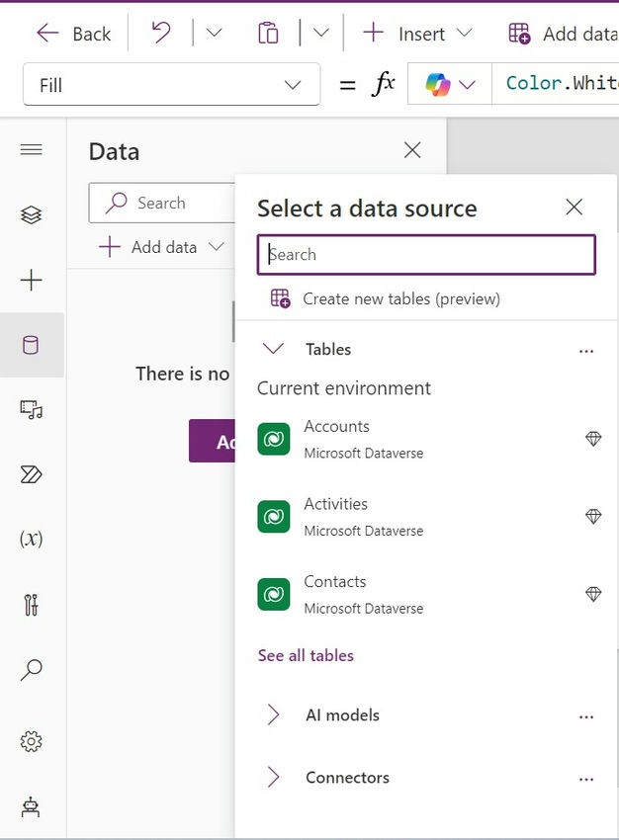Image resolution: width=619 pixels, height=840 pixels.
Task: Expand the hamburger navigation menu
Action: (x=31, y=149)
